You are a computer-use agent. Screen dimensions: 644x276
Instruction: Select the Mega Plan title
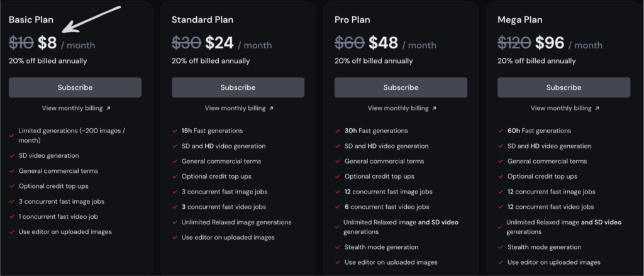pyautogui.click(x=521, y=19)
